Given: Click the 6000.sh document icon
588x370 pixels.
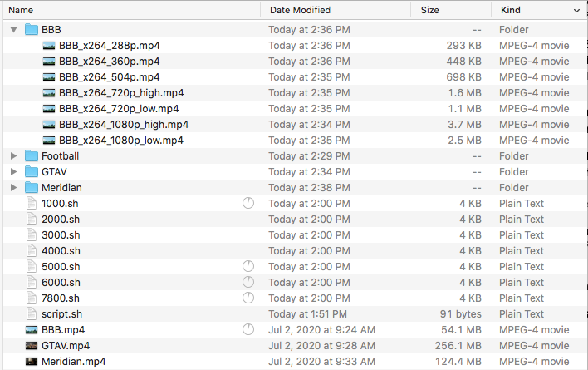Looking at the screenshot, I should click(32, 282).
